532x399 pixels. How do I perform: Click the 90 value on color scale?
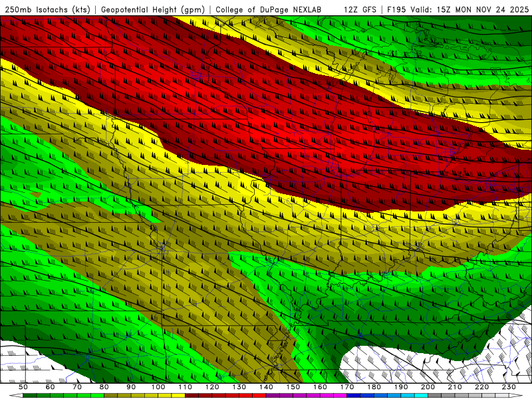131,387
